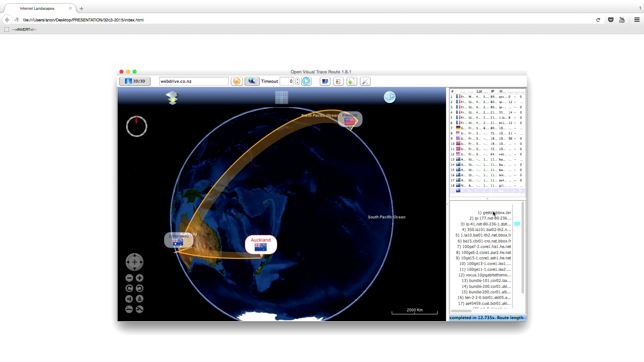
Task: Click the stacked layers icon on map
Action: tap(172, 98)
